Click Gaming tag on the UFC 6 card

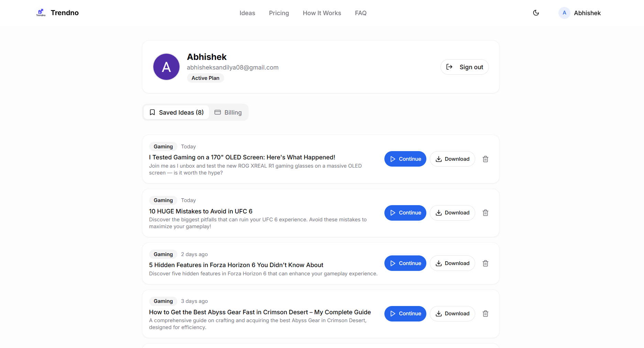163,200
